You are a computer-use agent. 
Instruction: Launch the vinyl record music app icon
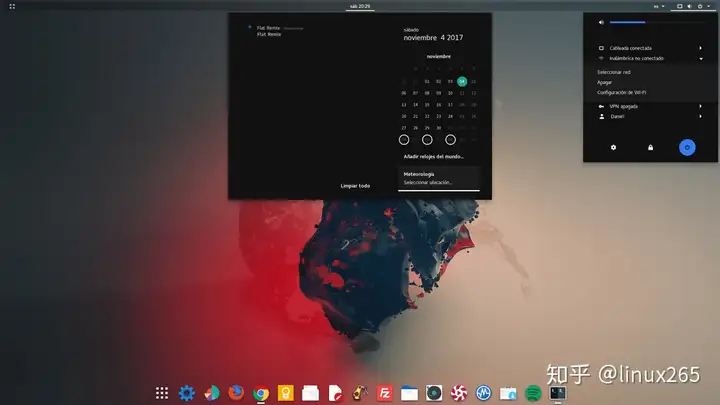click(434, 393)
